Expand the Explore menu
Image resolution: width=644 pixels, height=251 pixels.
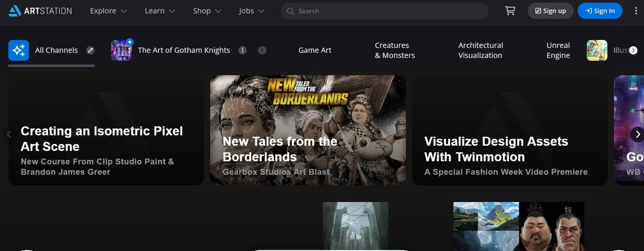coord(108,11)
